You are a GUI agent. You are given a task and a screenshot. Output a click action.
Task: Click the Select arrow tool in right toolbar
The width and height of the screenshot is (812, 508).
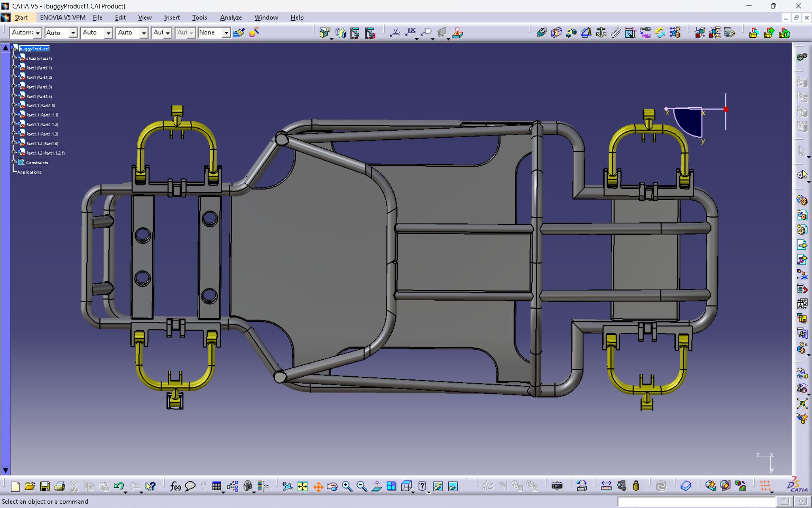point(802,150)
